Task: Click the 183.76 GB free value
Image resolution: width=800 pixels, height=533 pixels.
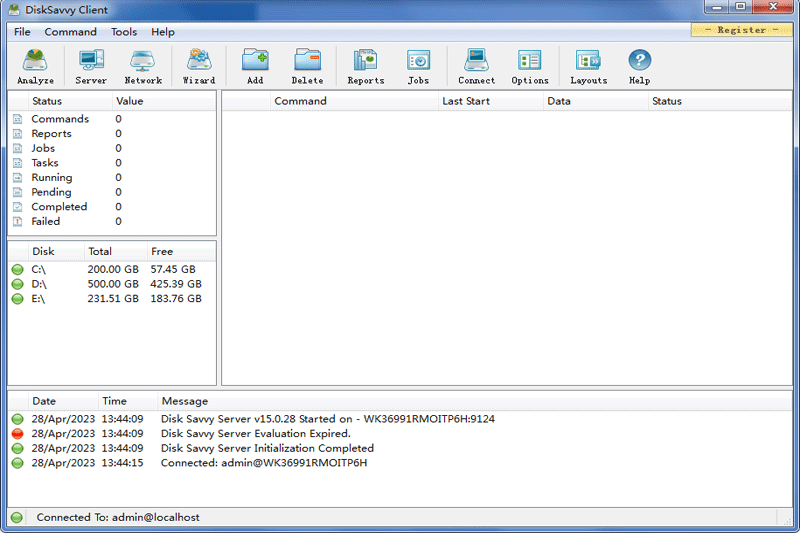Action: (x=176, y=298)
